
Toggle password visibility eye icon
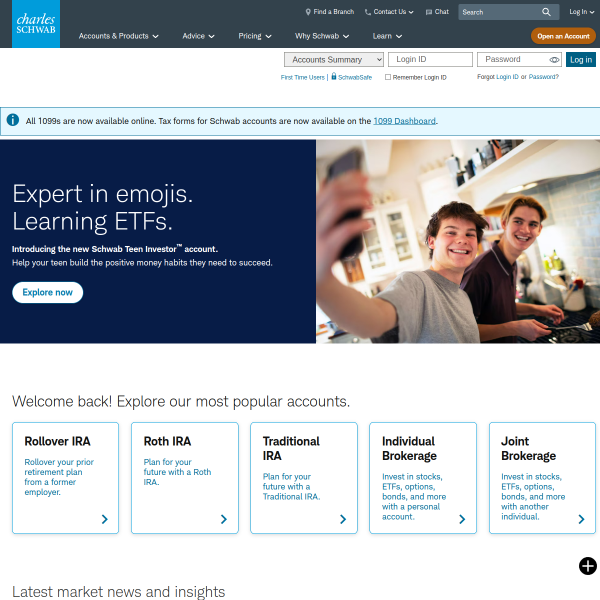[554, 60]
